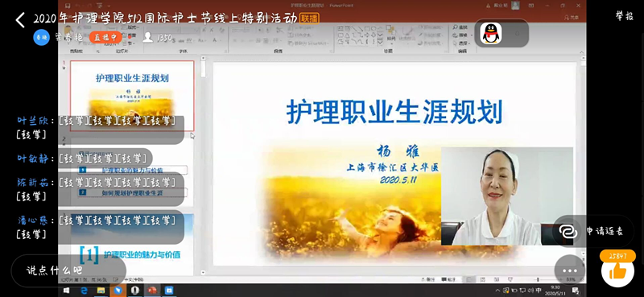Tap the 联播 badge next to title
Image resolution: width=644 pixels, height=297 pixels.
tap(310, 18)
